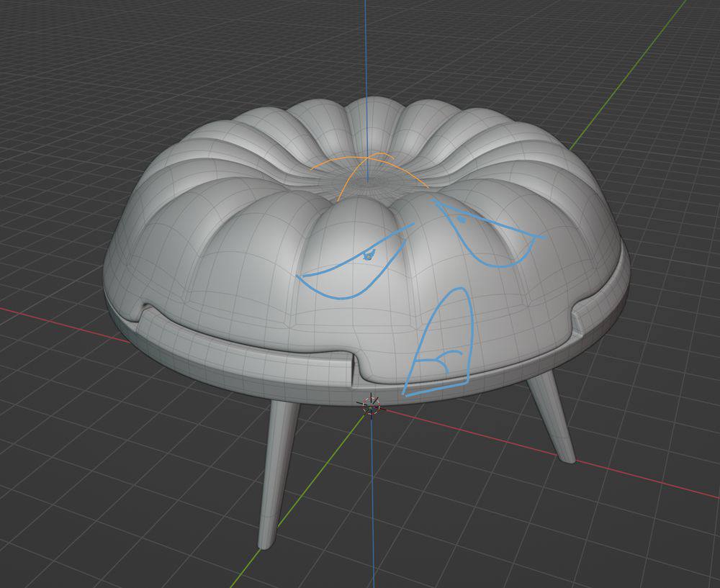Click the 3D cursor at the origin
Image resolution: width=720 pixels, height=588 pixels.
pos(371,405)
